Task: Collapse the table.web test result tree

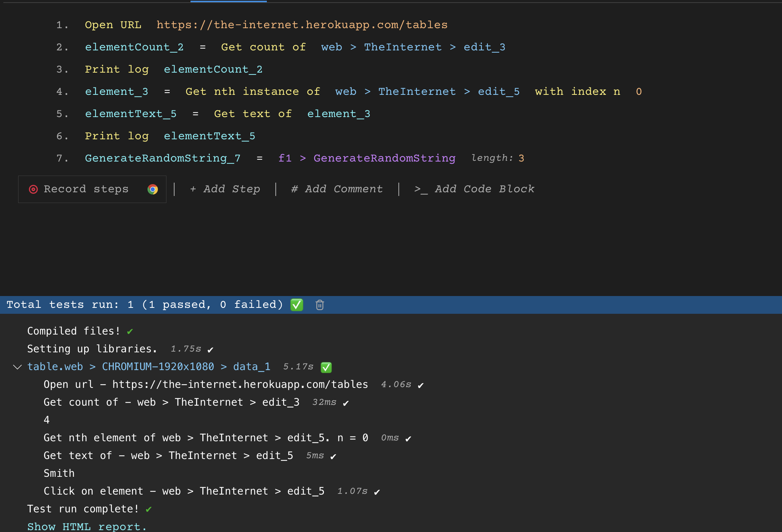Action: (x=17, y=367)
